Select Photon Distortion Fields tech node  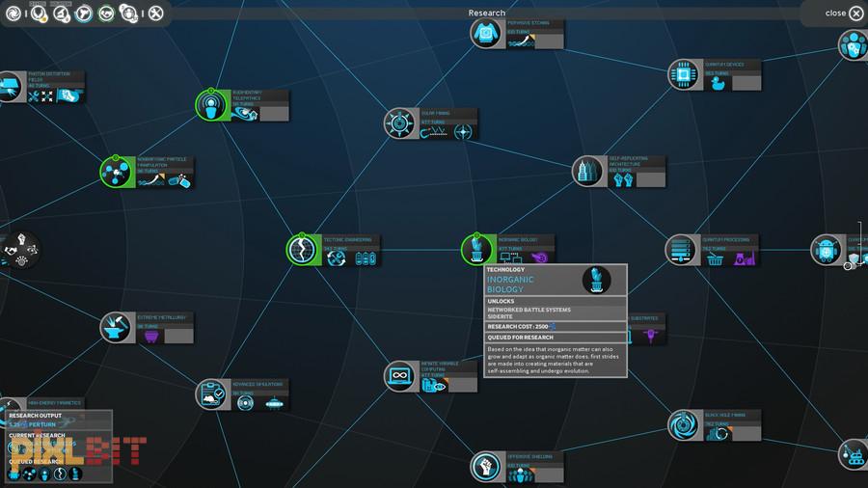click(10, 87)
